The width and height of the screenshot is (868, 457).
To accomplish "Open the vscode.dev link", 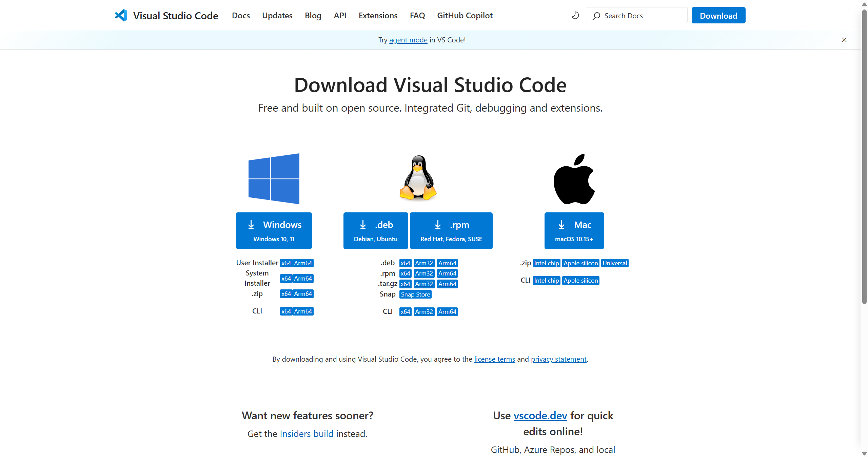I will 540,416.
